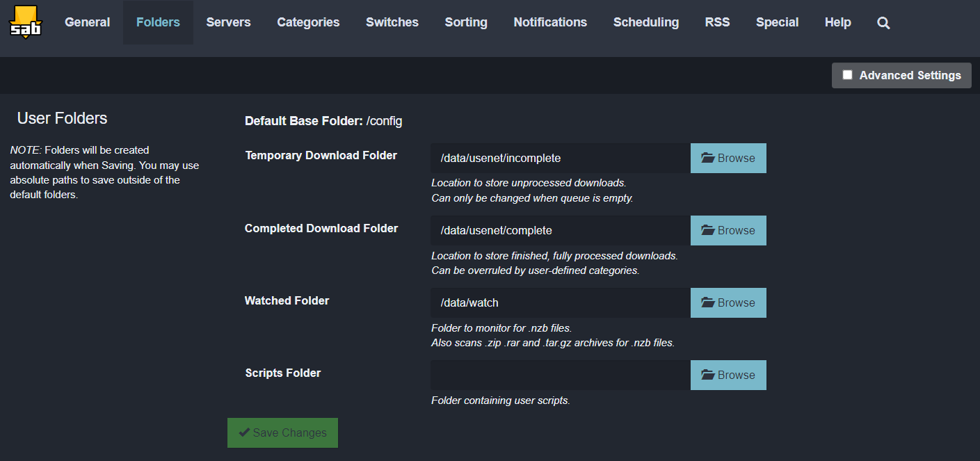The height and width of the screenshot is (461, 980).
Task: Edit the Temporary Download Folder path field
Action: 560,158
